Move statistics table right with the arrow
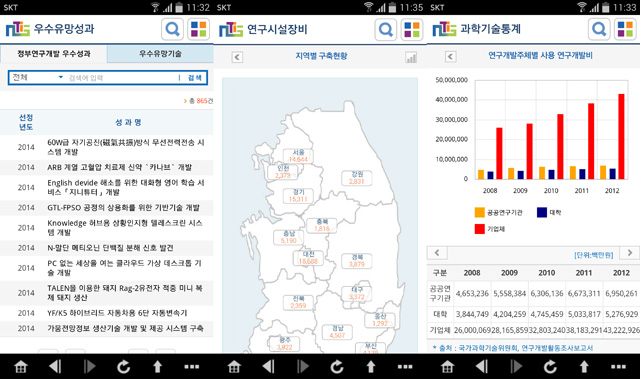 (x=630, y=253)
